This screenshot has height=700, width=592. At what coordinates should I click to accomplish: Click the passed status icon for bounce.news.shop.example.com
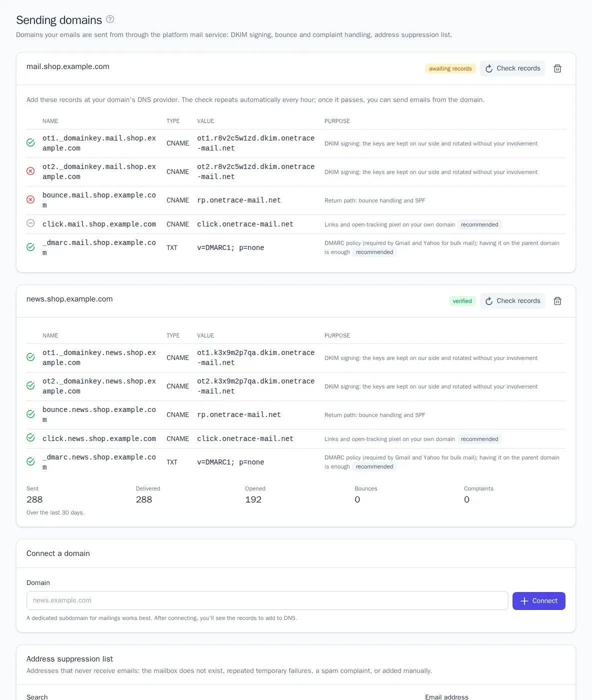30,414
